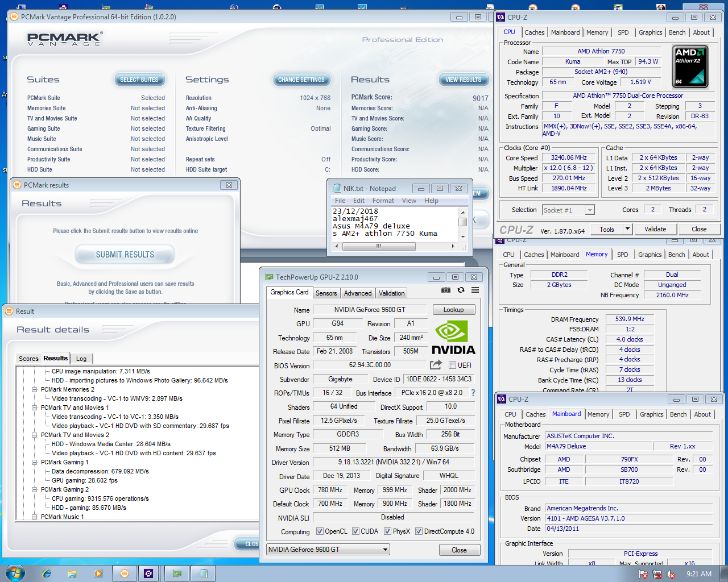Click the Close button in GPU-Z bottom
Viewport: 728px width, 582px height.
[x=460, y=550]
